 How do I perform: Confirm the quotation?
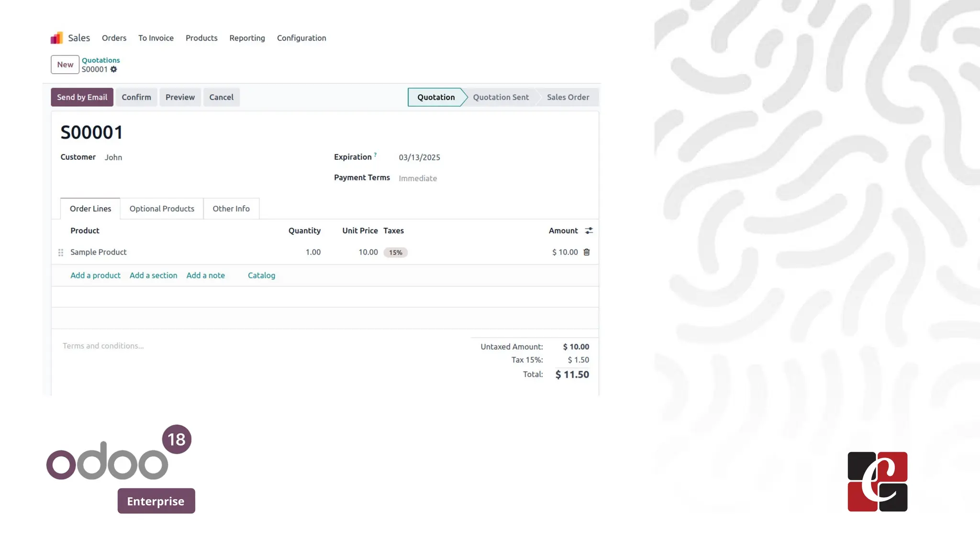tap(136, 97)
